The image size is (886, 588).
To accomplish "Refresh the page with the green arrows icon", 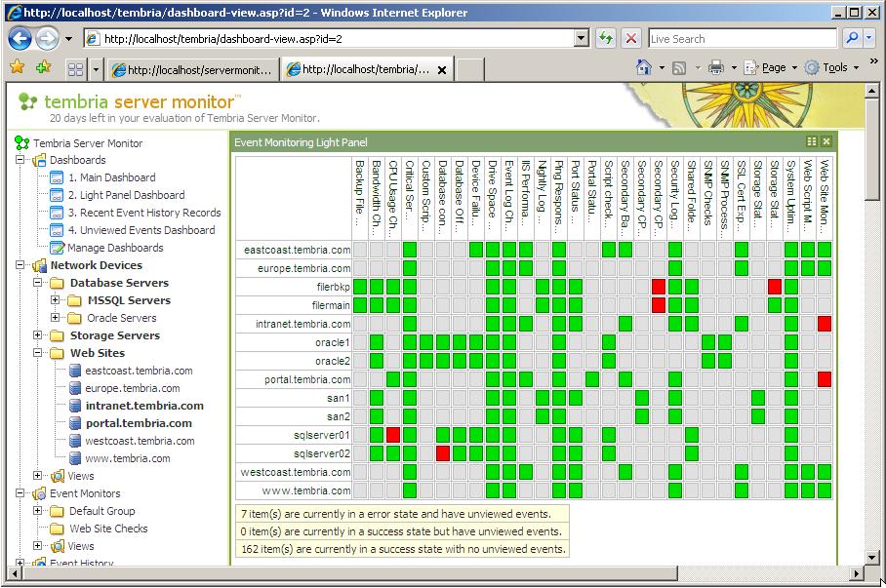I will (x=606, y=38).
